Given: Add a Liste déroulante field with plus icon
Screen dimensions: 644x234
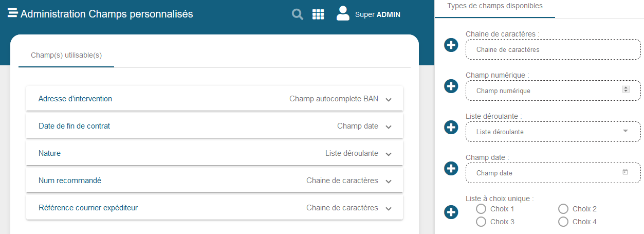Looking at the screenshot, I should (x=451, y=128).
